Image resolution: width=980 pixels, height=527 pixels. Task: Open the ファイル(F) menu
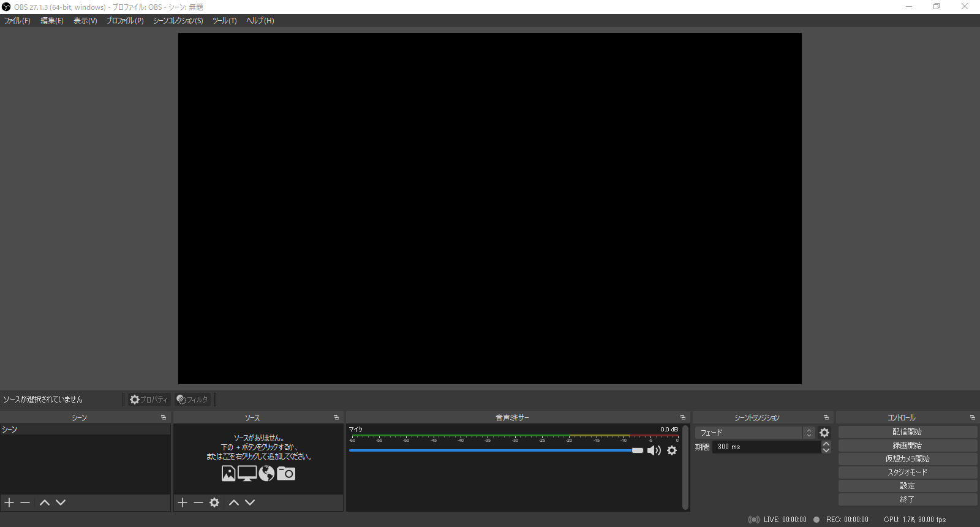[17, 21]
